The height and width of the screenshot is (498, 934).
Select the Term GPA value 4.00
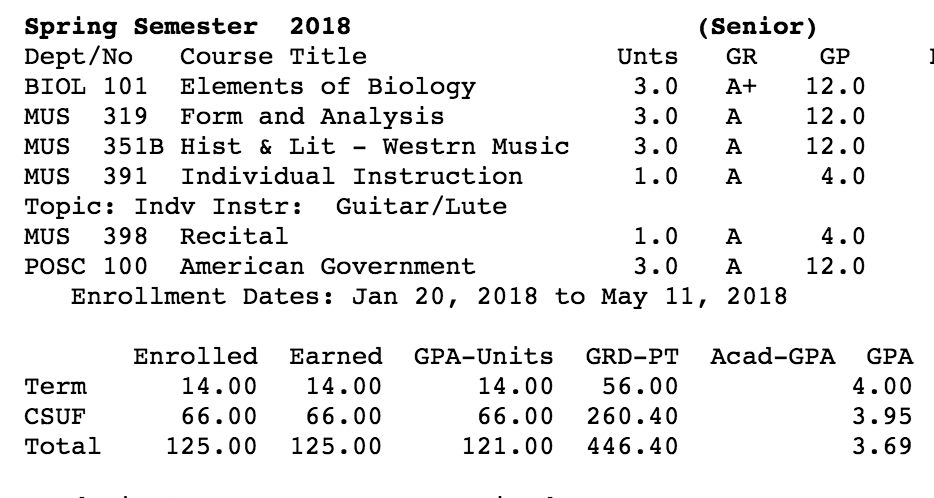coord(882,387)
